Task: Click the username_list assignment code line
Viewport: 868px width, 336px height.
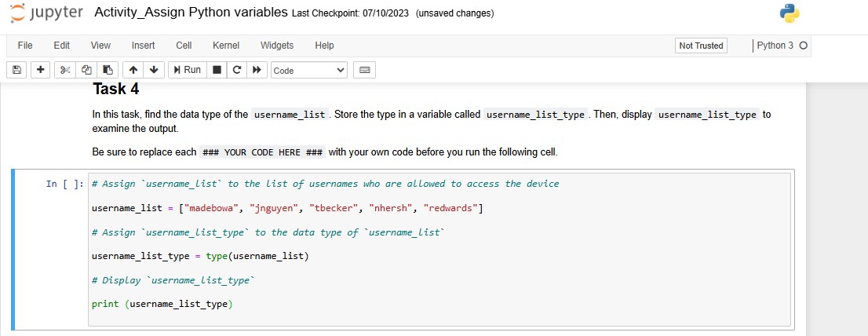Action: click(x=287, y=208)
